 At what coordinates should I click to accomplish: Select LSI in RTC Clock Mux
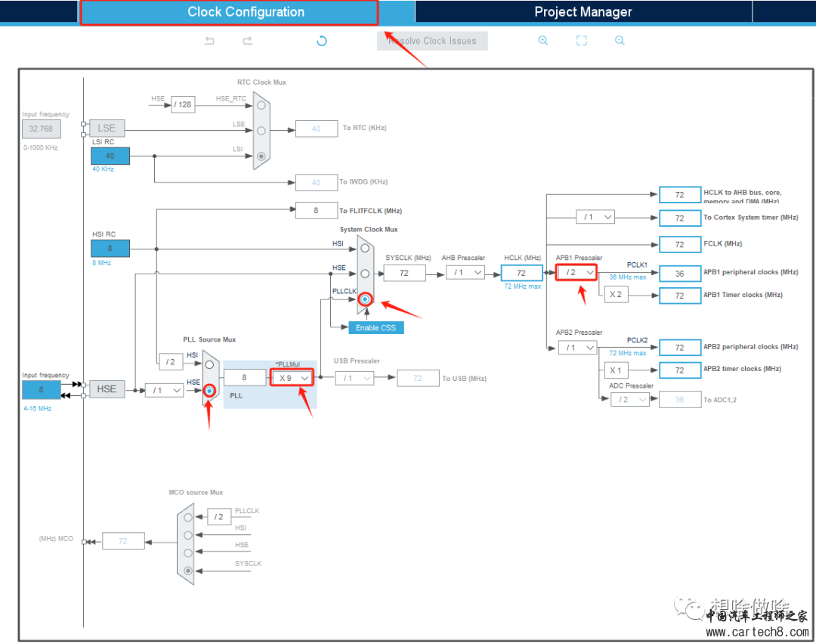[261, 156]
